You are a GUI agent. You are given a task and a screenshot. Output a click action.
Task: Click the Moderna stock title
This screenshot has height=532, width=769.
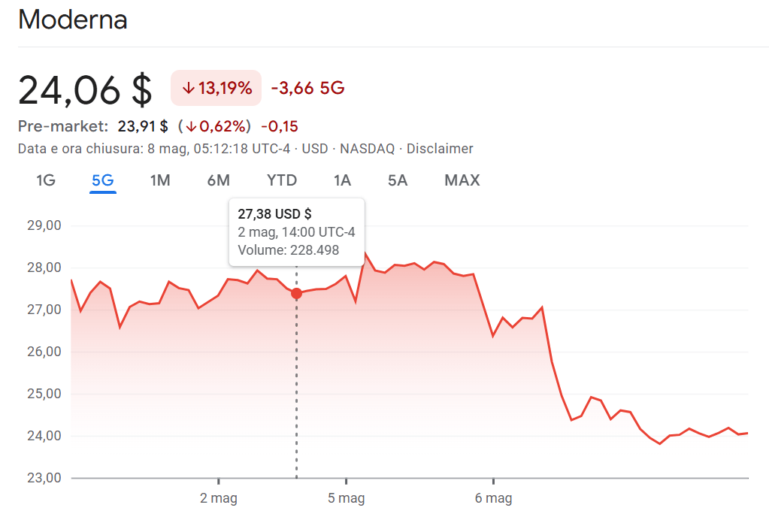tap(72, 20)
